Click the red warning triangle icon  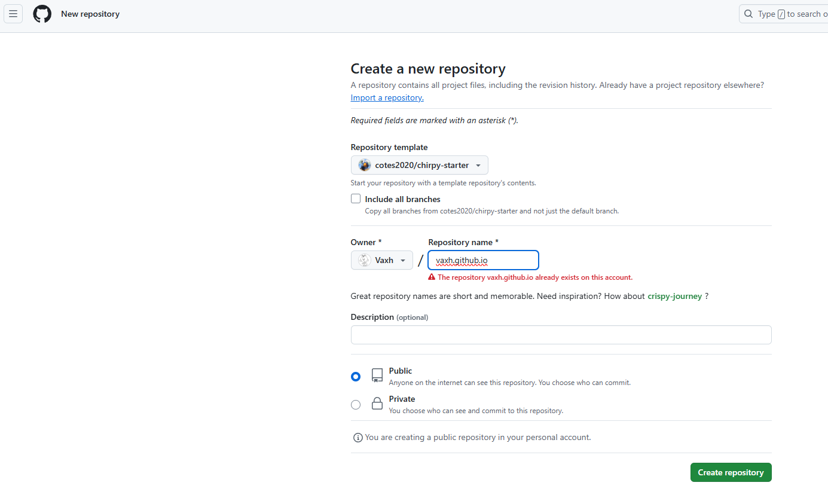click(x=432, y=277)
